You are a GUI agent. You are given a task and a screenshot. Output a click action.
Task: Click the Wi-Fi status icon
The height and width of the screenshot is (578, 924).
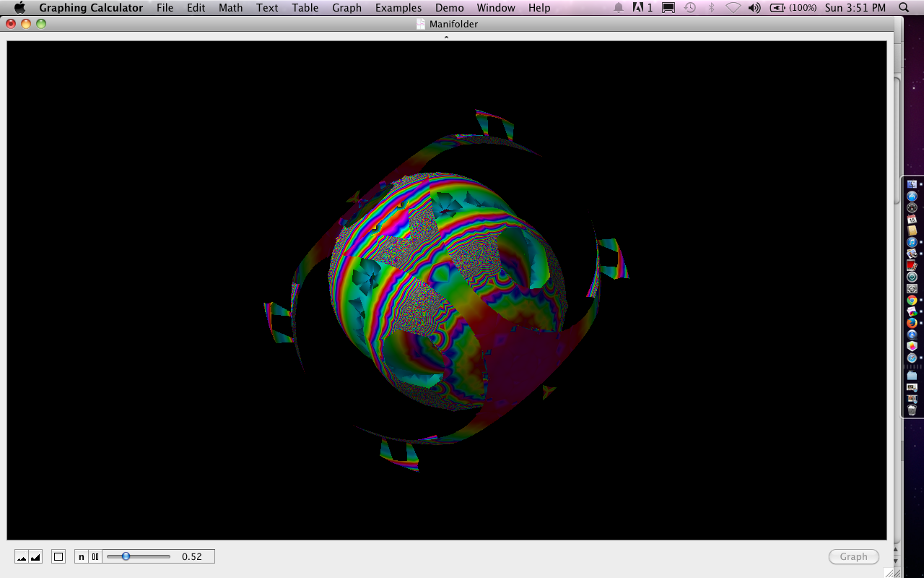733,7
